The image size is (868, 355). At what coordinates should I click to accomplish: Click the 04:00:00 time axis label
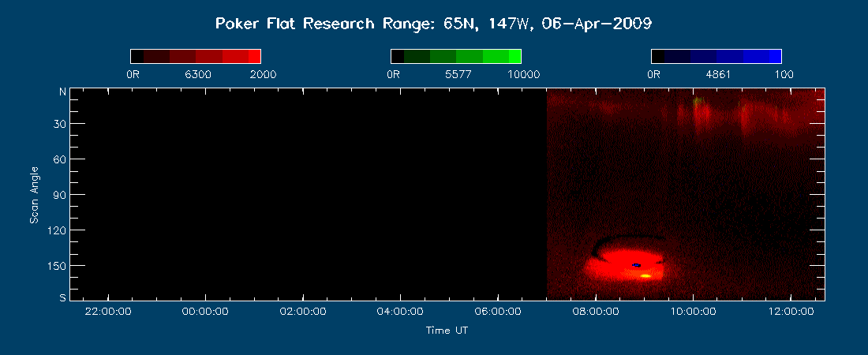(x=400, y=312)
